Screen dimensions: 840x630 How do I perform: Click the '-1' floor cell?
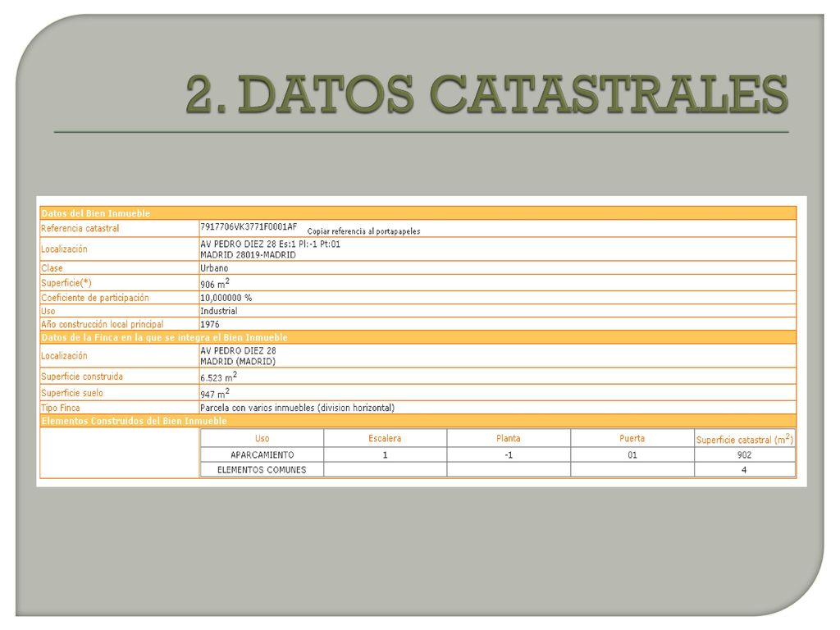click(x=509, y=454)
